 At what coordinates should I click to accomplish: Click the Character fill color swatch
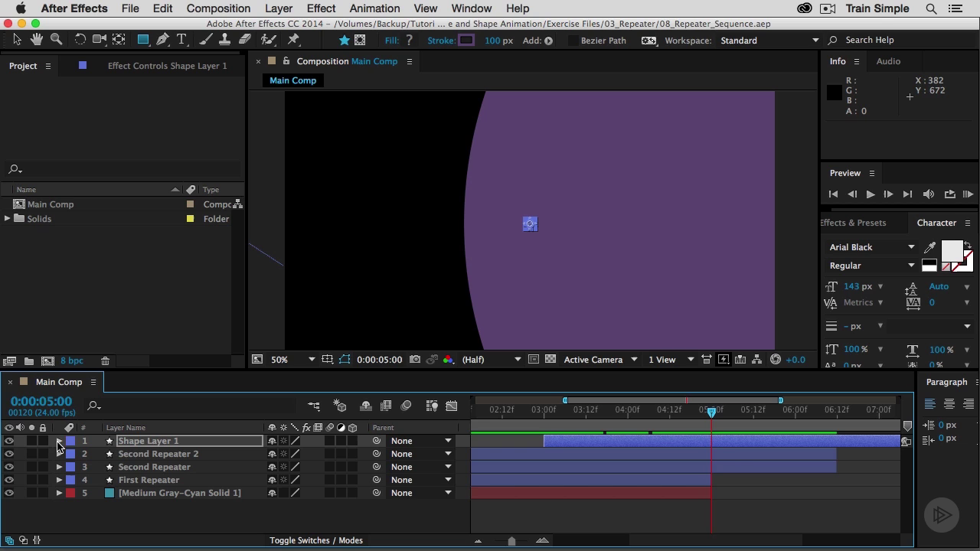click(x=952, y=250)
